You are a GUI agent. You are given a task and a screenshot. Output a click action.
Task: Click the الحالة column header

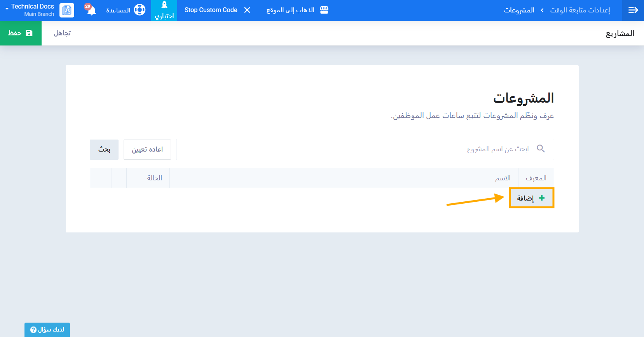point(154,178)
